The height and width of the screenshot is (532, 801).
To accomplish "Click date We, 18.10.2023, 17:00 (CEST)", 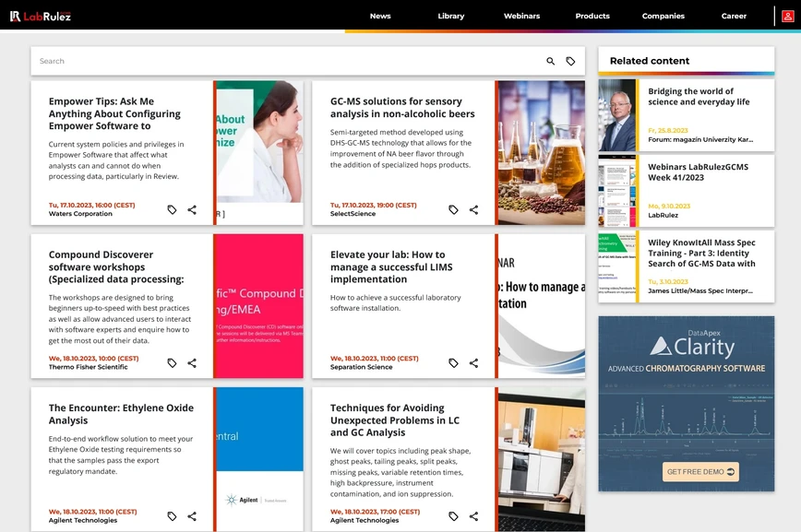I will [x=375, y=512].
